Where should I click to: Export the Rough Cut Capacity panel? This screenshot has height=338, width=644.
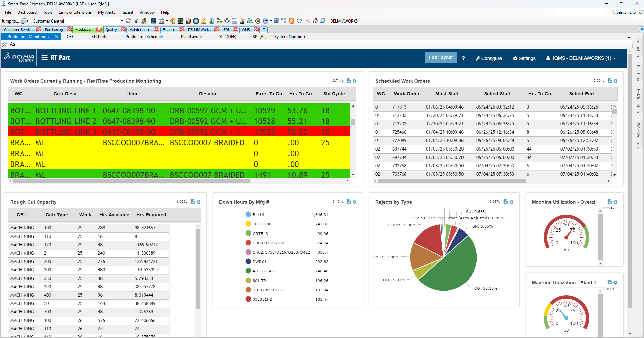coord(193,202)
